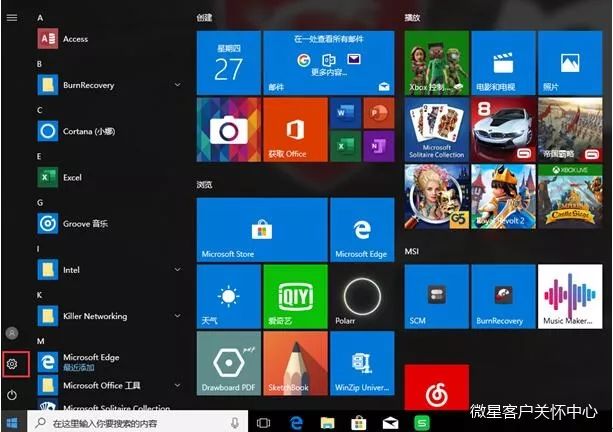Click the MSI group header
This screenshot has width=613, height=432.
point(412,251)
